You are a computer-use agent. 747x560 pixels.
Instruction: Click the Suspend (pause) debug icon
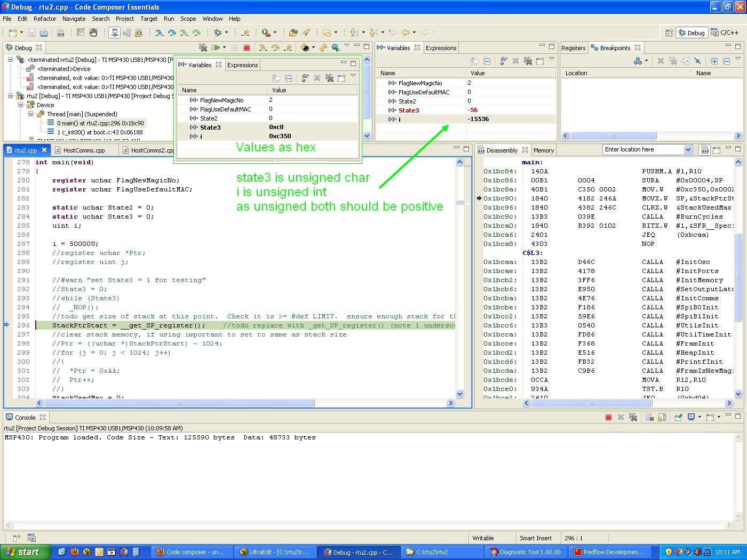click(x=235, y=47)
